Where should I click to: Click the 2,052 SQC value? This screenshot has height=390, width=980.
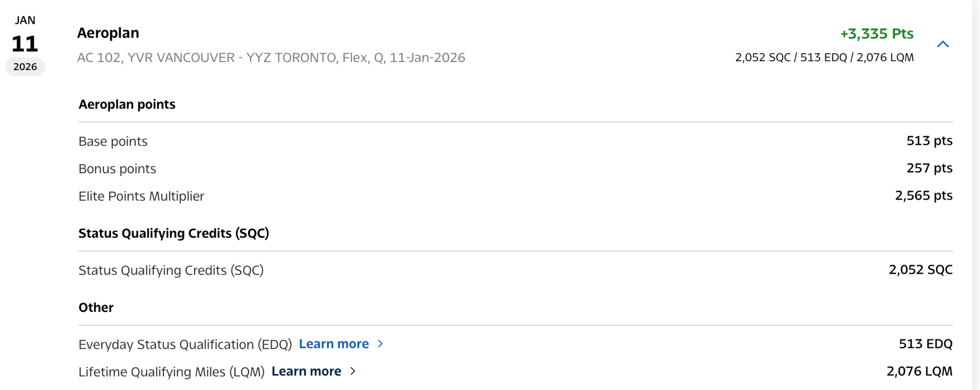(920, 270)
